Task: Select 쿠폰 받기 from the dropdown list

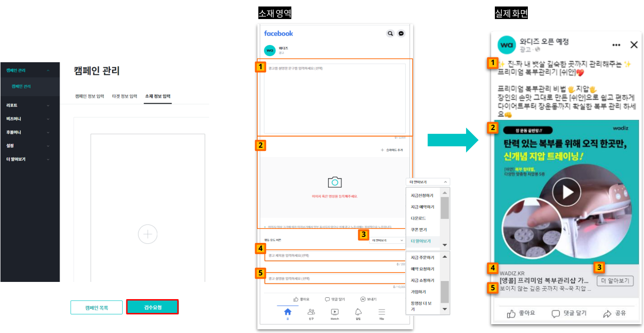Action: click(418, 230)
